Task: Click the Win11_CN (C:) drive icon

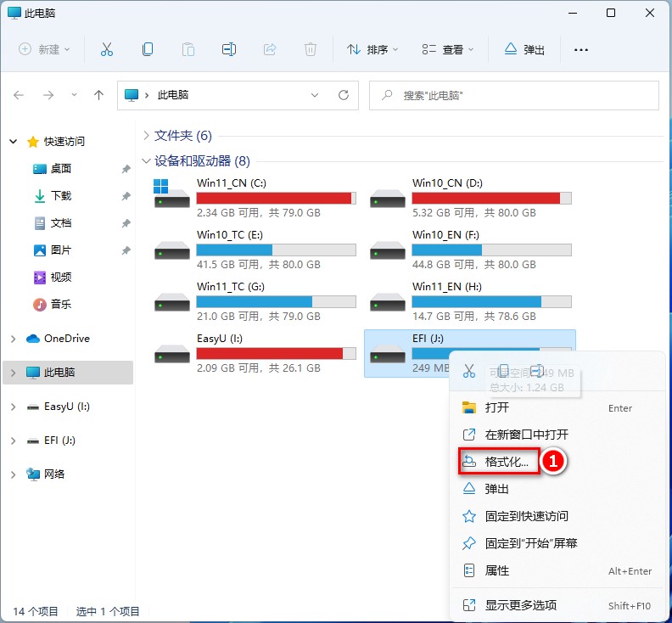Action: [x=172, y=195]
